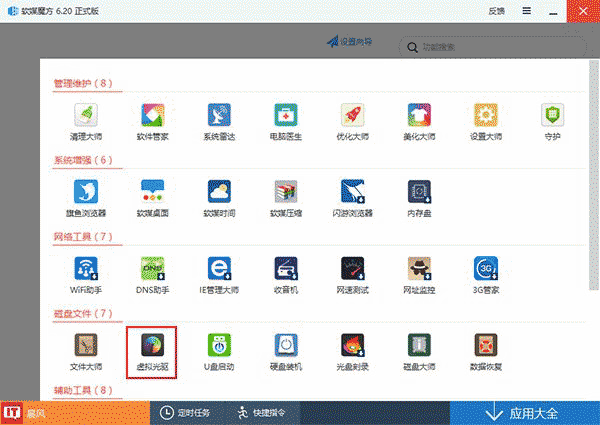Select the 系统增强 (6) category header

[x=83, y=160]
